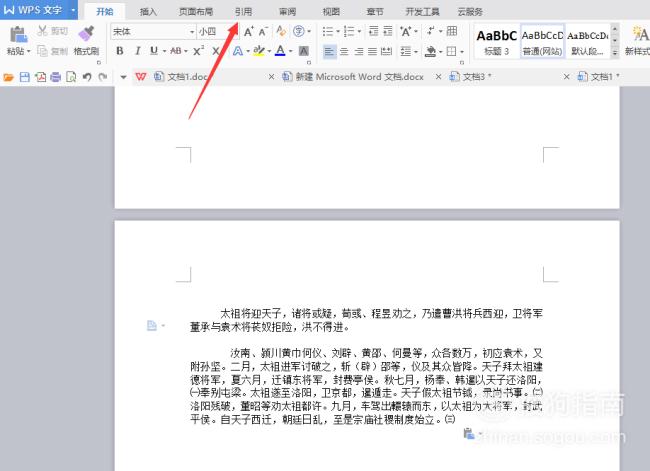This screenshot has height=471, width=650.
Task: Set align left paragraph alignment
Action: (x=330, y=51)
